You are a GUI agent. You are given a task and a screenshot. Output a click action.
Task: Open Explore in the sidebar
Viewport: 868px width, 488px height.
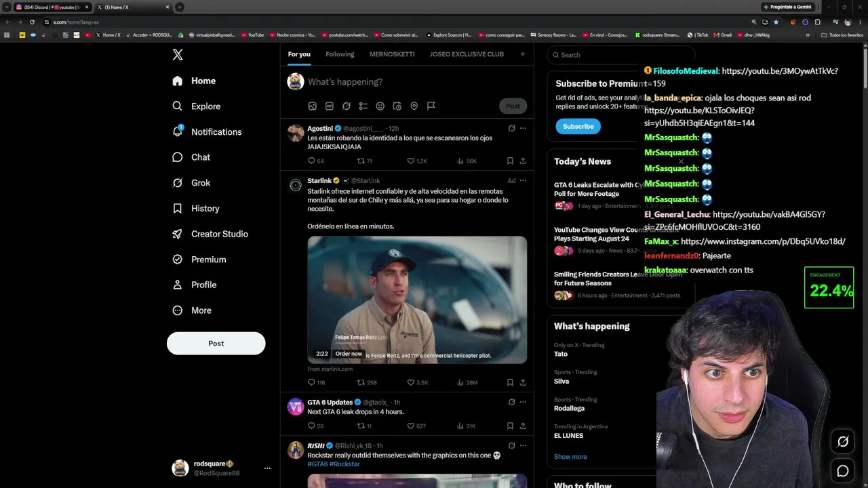196,106
